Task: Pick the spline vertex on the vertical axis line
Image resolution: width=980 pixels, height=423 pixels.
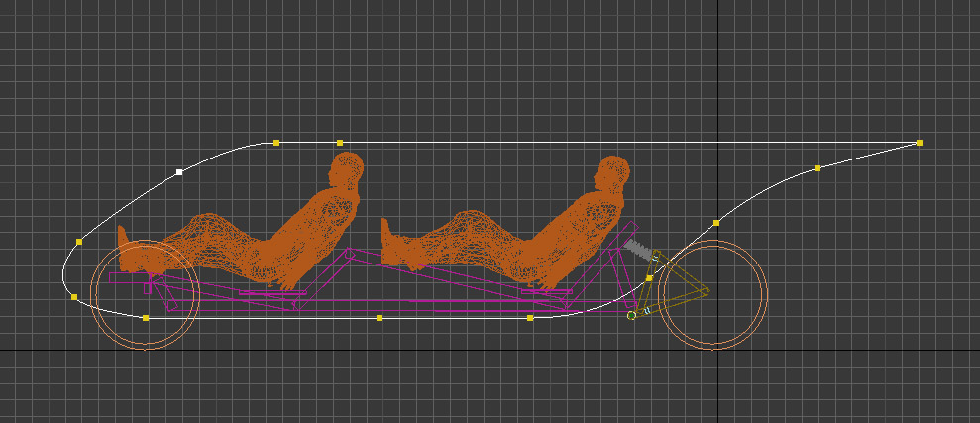Action: [x=716, y=223]
